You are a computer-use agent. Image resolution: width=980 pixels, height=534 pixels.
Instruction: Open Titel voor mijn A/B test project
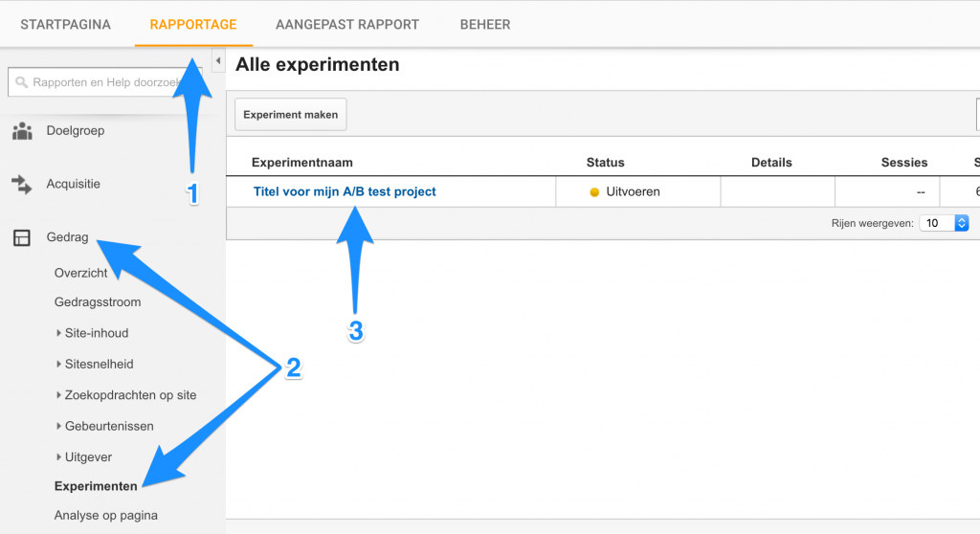click(345, 191)
